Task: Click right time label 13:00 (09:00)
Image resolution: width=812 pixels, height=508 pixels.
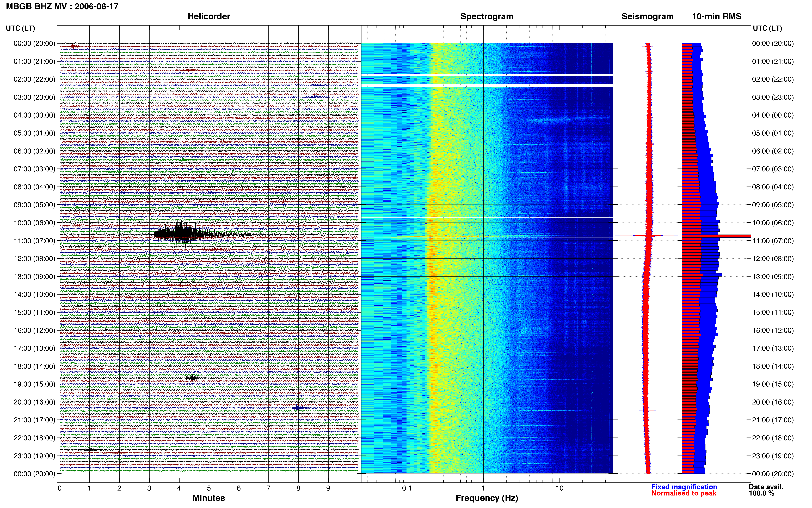Action: [773, 277]
